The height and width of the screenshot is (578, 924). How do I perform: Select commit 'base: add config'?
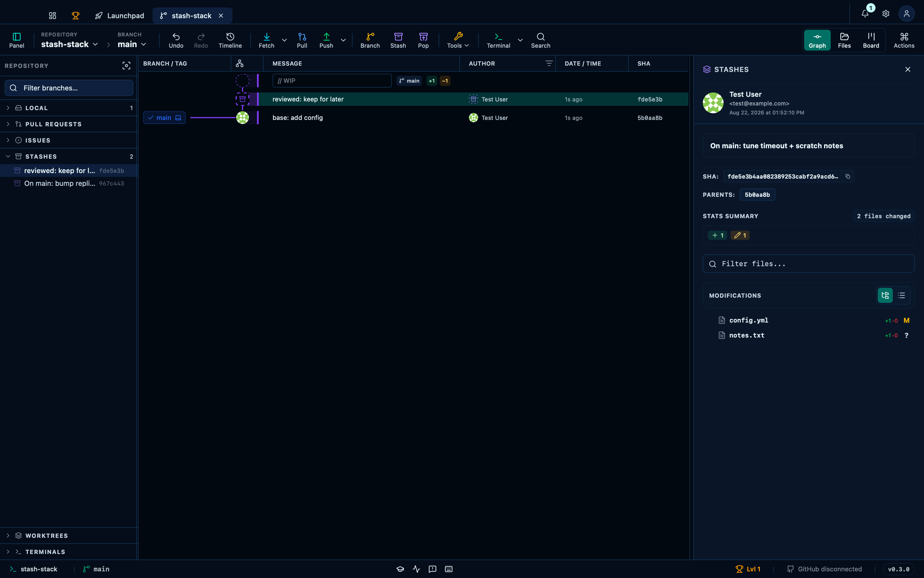[413, 118]
